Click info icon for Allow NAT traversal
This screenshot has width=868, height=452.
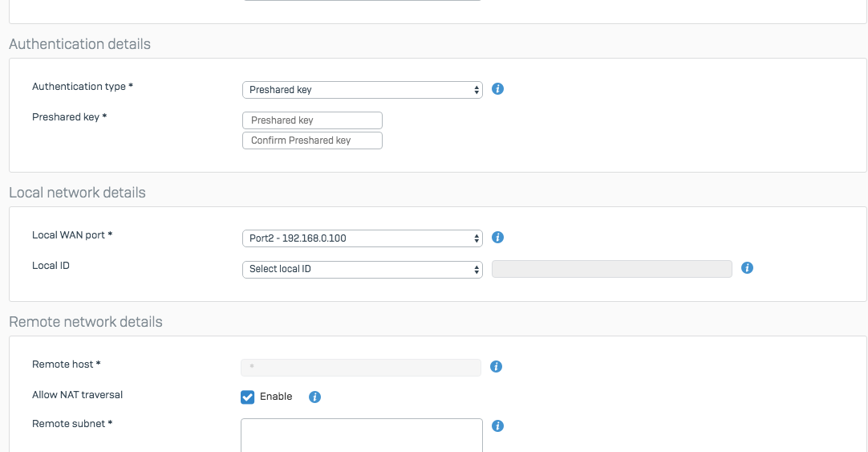click(x=314, y=397)
